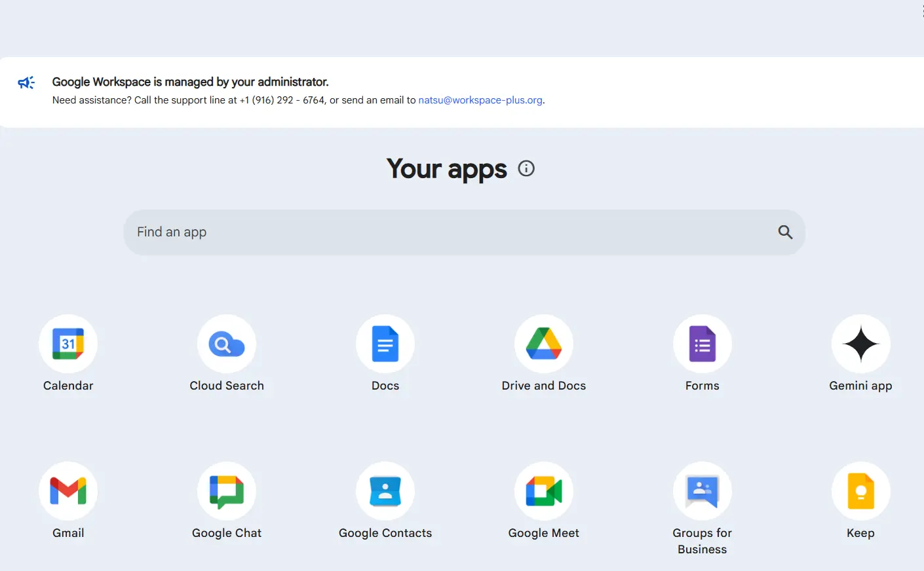Image resolution: width=924 pixels, height=571 pixels.
Task: Open the Drive and Docs icon
Action: pos(544,344)
